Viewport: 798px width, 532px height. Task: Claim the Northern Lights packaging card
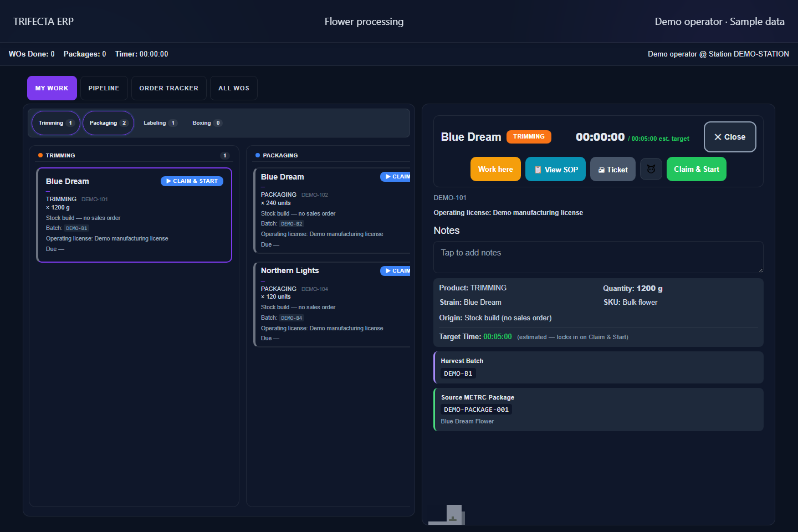click(395, 271)
